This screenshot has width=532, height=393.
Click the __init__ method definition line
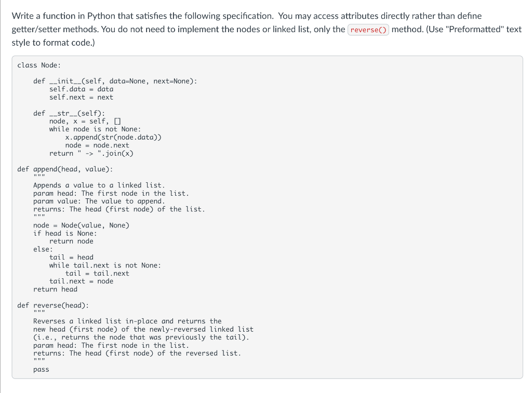115,81
